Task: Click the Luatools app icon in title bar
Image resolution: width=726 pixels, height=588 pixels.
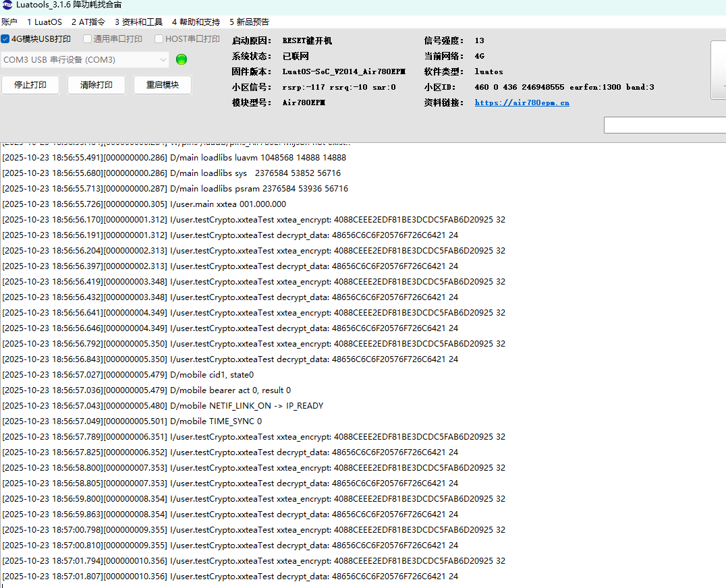Action: pyautogui.click(x=7, y=5)
